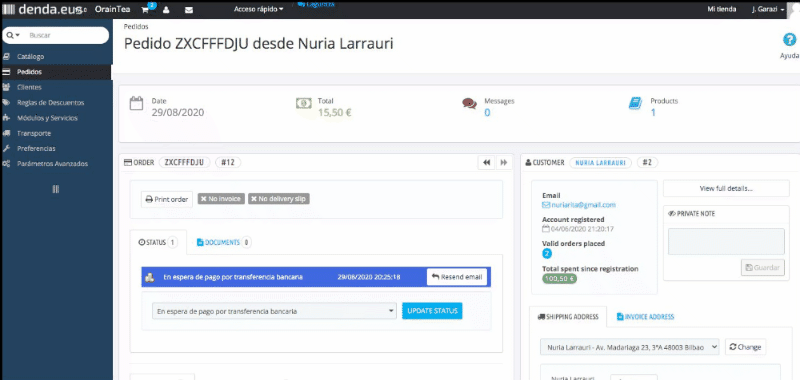Click the search magnifier icon
Viewport: 800px width, 380px height.
click(10, 35)
